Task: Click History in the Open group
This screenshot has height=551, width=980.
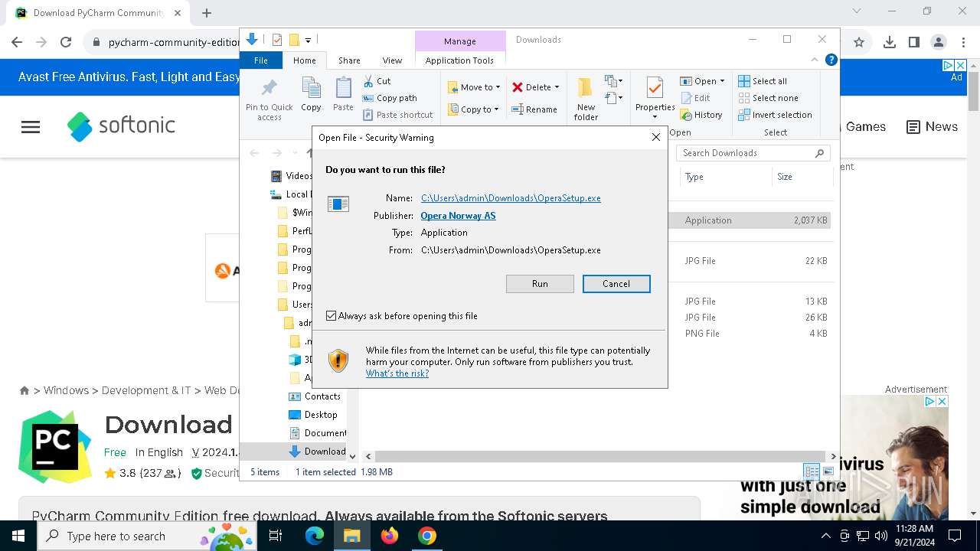Action: 701,115
